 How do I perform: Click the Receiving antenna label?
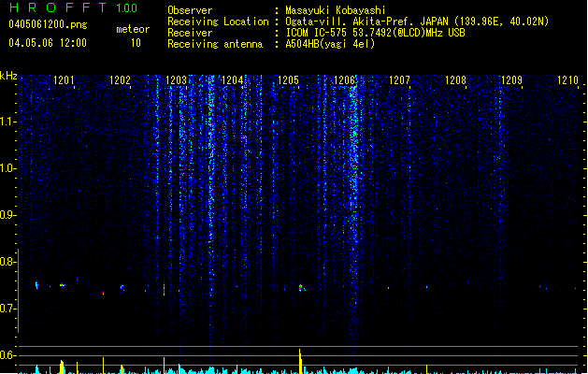point(215,44)
